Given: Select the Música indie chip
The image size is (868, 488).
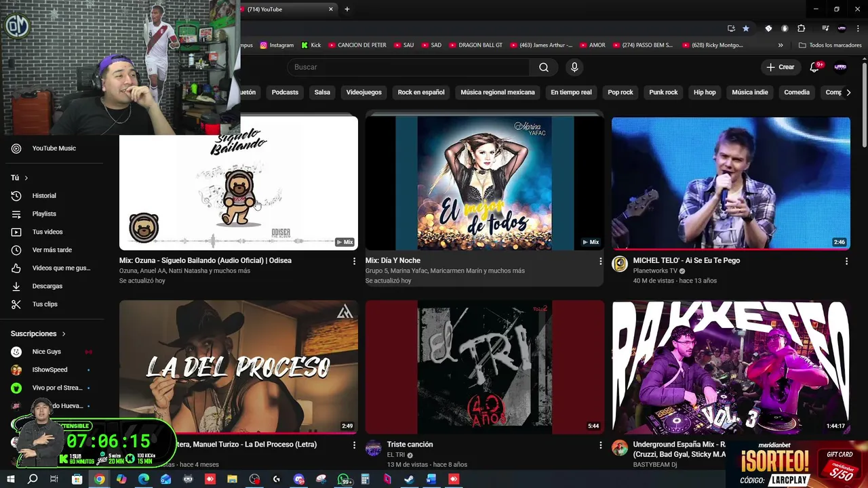Looking at the screenshot, I should pyautogui.click(x=750, y=92).
